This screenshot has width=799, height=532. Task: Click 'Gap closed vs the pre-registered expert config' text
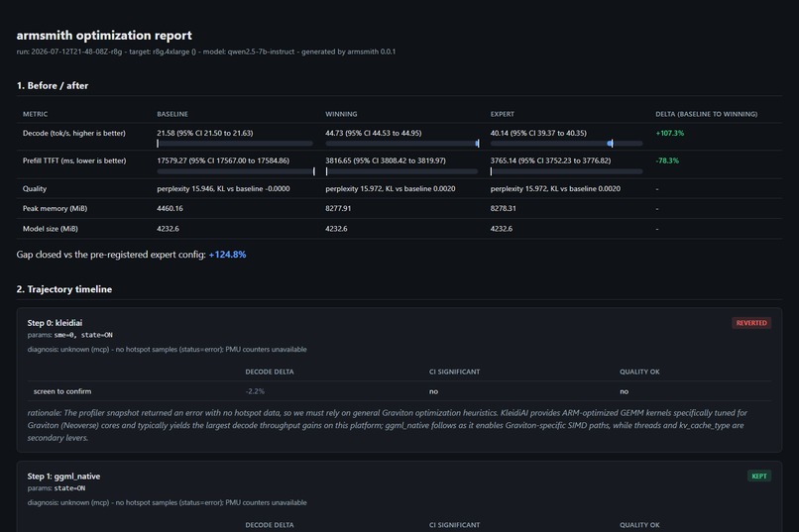(111, 254)
